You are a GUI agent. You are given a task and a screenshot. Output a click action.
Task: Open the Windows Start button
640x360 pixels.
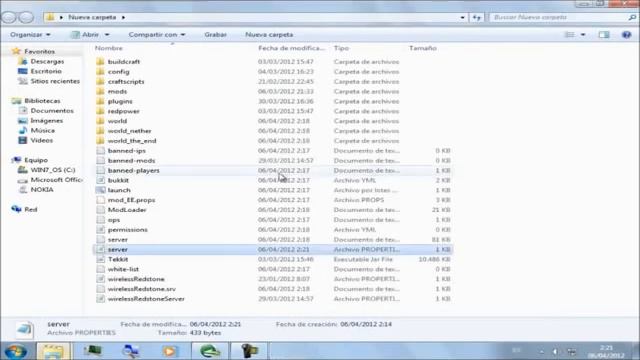(x=16, y=351)
